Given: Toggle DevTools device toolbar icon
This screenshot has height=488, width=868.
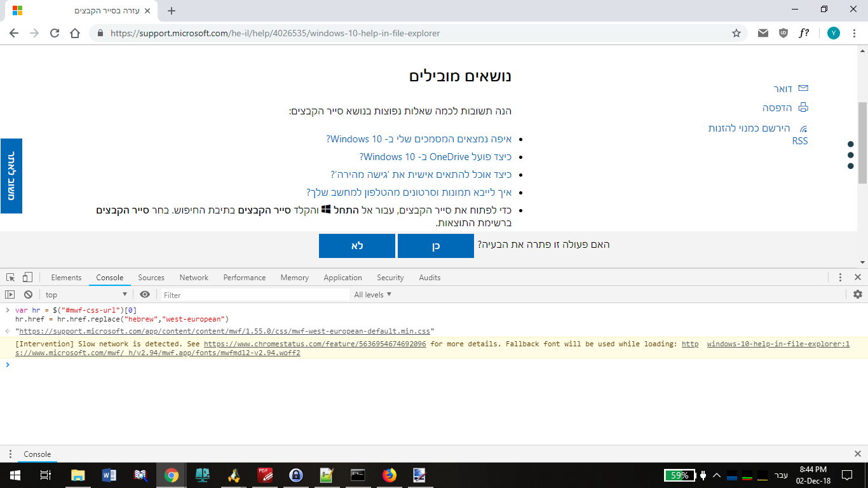Looking at the screenshot, I should 27,278.
